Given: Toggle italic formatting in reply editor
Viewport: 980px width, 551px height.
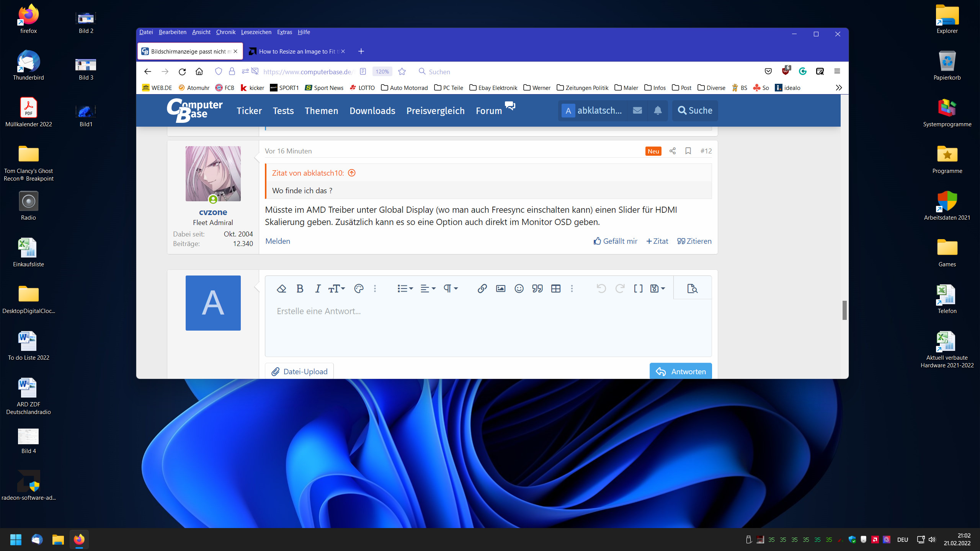Looking at the screenshot, I should pyautogui.click(x=318, y=289).
